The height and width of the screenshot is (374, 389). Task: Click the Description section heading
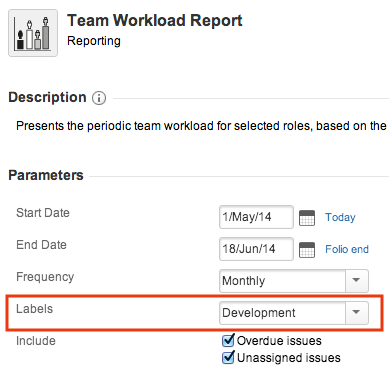pyautogui.click(x=47, y=97)
